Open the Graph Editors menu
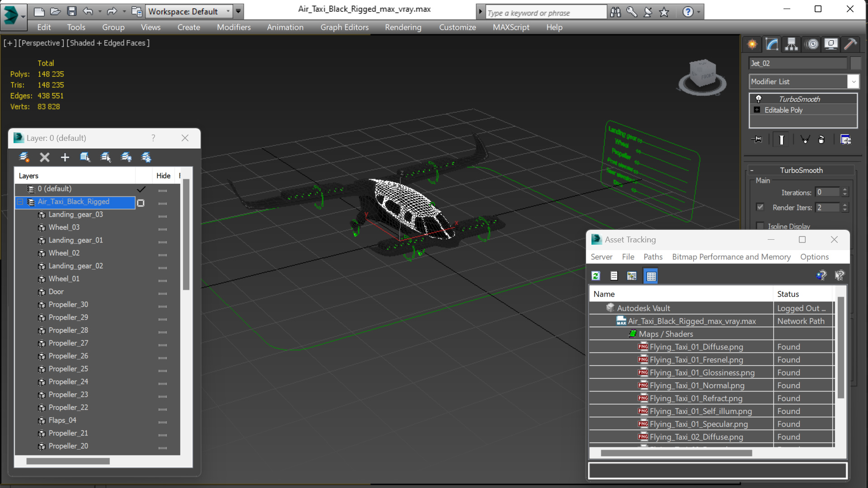868x488 pixels. coord(344,27)
